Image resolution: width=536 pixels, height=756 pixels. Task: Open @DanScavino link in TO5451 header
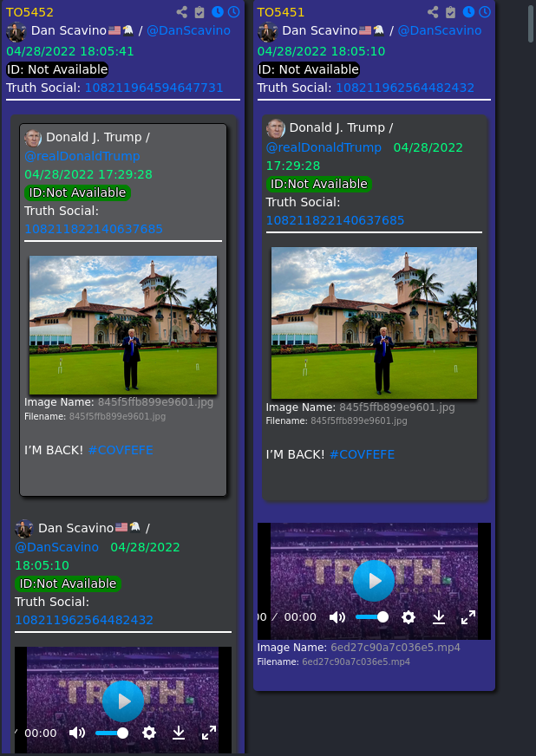pos(440,30)
